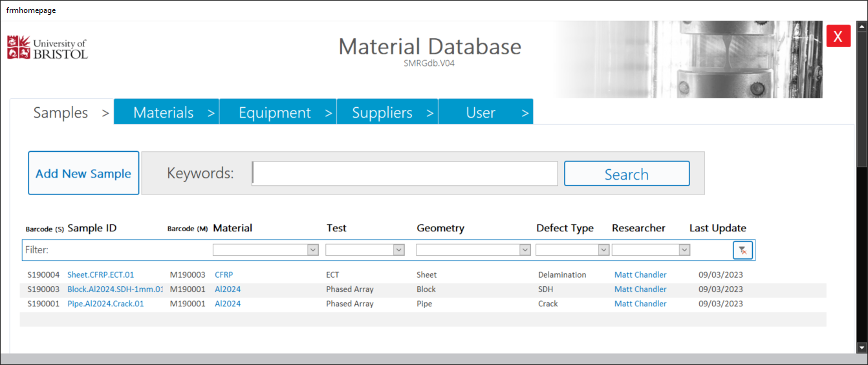868x365 pixels.
Task: Open sample Block.Al2024.SDH-1mm
Action: coord(115,289)
